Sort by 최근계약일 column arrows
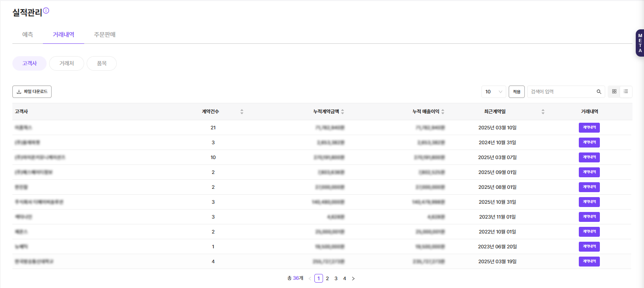Viewport: 644px width, 288px height. tap(543, 112)
